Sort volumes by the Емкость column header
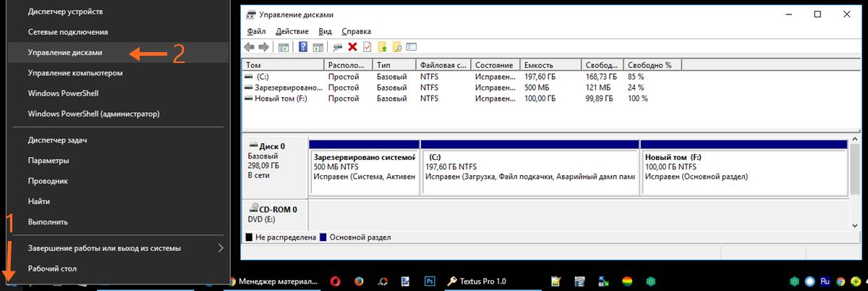868x291 pixels. 550,64
